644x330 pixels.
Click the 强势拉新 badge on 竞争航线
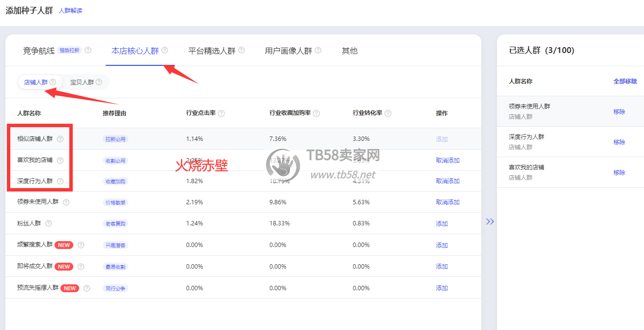point(69,50)
